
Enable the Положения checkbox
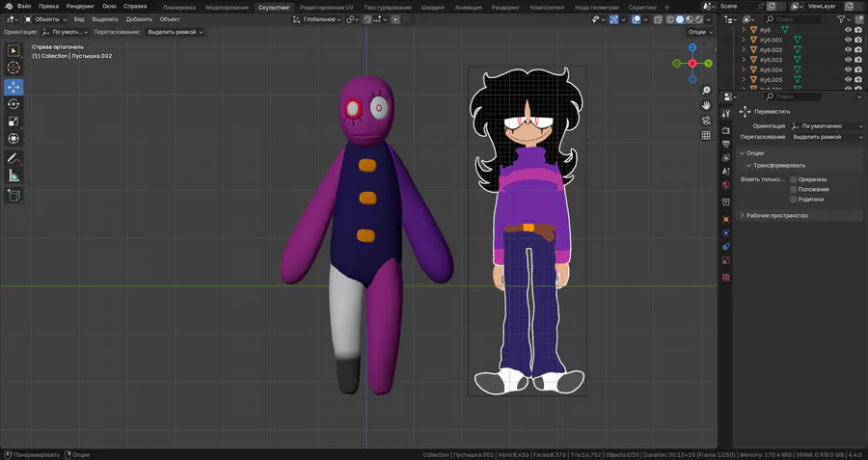click(x=794, y=189)
